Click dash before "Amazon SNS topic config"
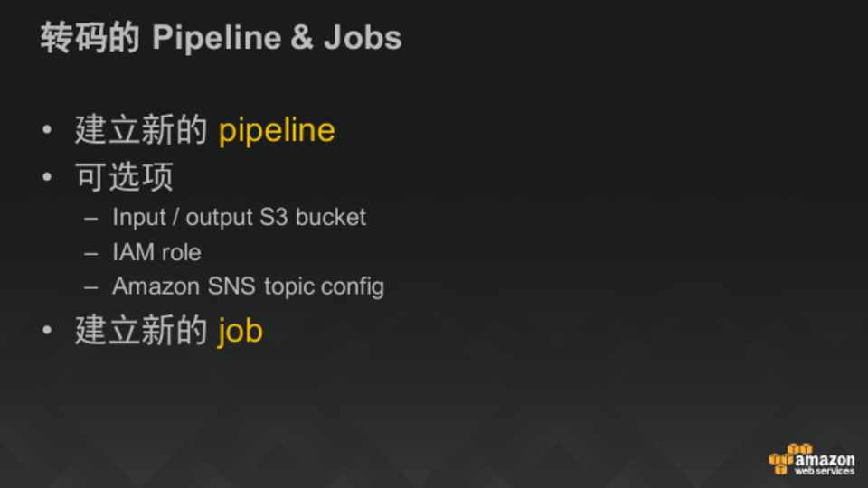This screenshot has height=488, width=868. [90, 287]
